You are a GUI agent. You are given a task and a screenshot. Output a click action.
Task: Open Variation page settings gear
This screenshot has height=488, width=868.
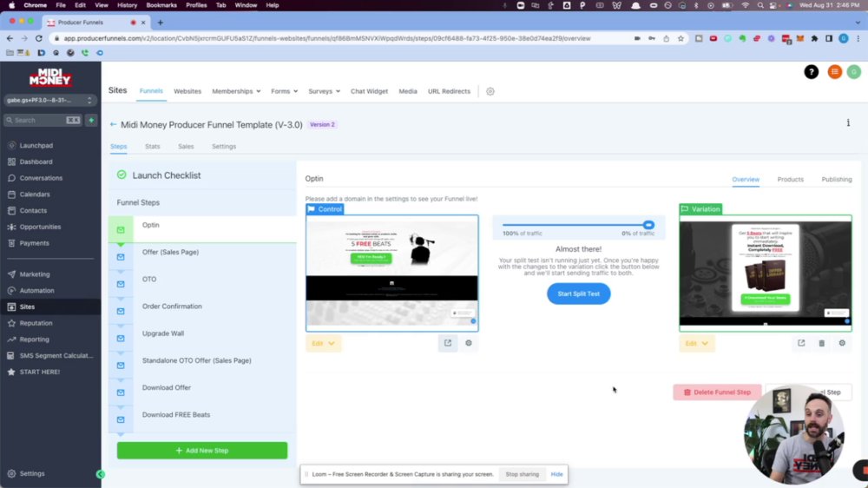point(842,343)
